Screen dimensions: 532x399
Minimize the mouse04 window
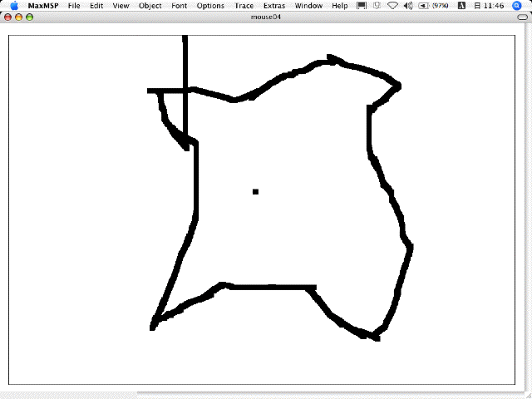click(x=18, y=17)
